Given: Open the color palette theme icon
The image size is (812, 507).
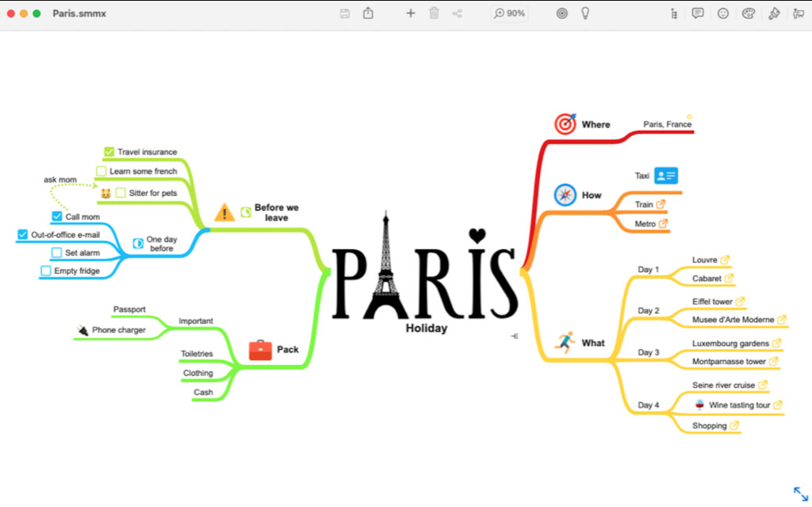Looking at the screenshot, I should pos(748,13).
